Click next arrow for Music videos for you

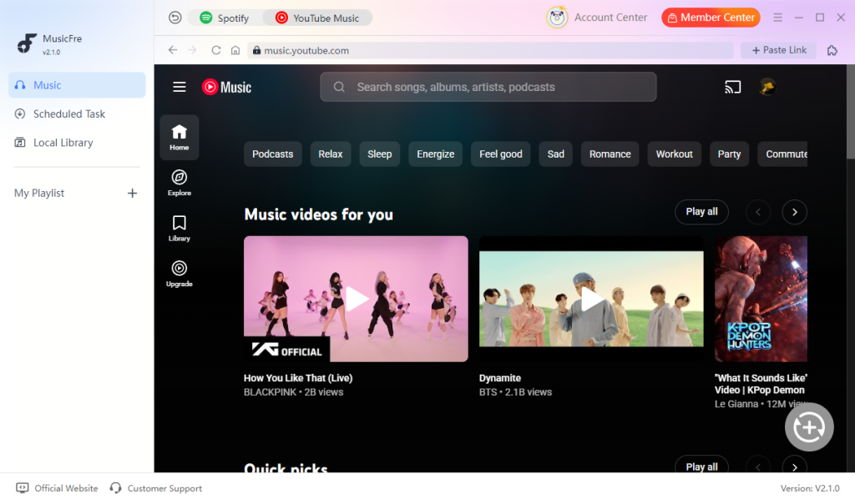point(795,212)
